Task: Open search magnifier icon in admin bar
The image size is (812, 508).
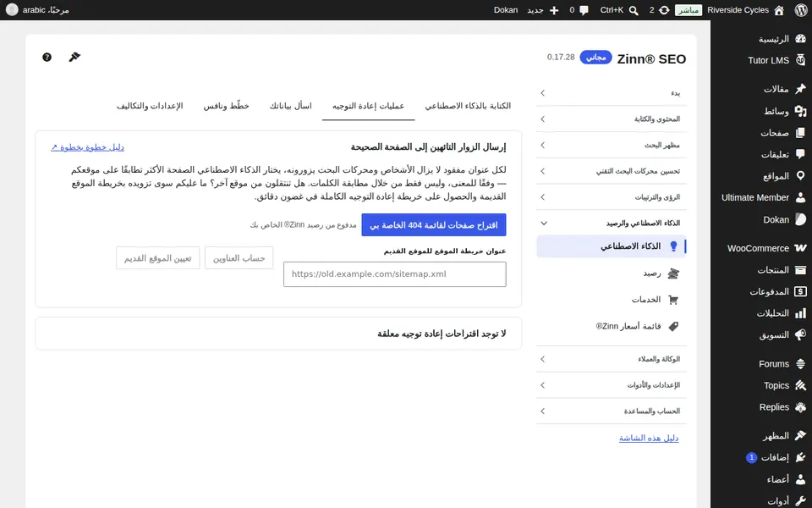Action: coord(634,10)
